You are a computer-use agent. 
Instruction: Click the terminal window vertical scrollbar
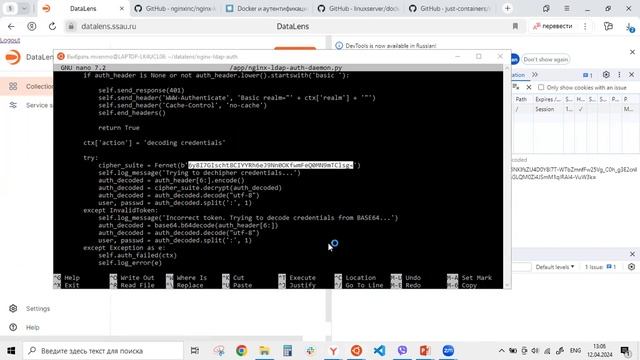click(x=507, y=176)
